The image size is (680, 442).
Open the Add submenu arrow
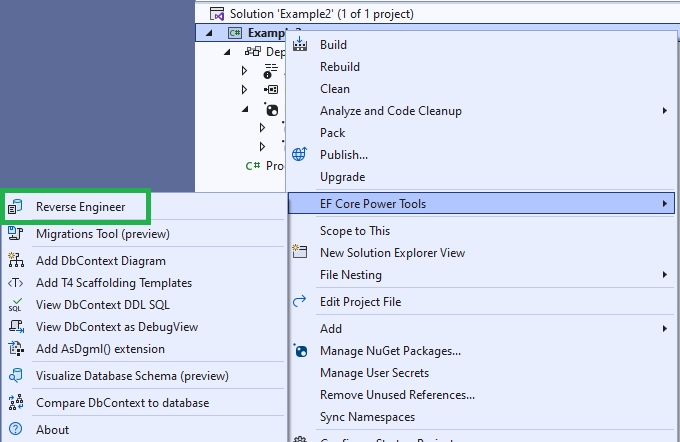(x=664, y=329)
